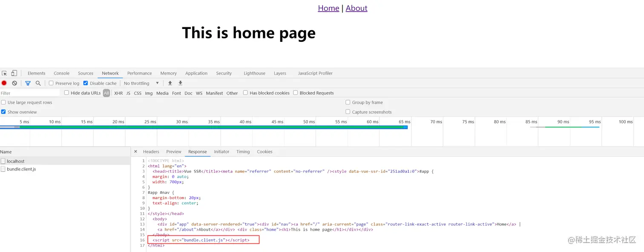
Task: Toggle the device toolbar icon
Action: click(14, 73)
